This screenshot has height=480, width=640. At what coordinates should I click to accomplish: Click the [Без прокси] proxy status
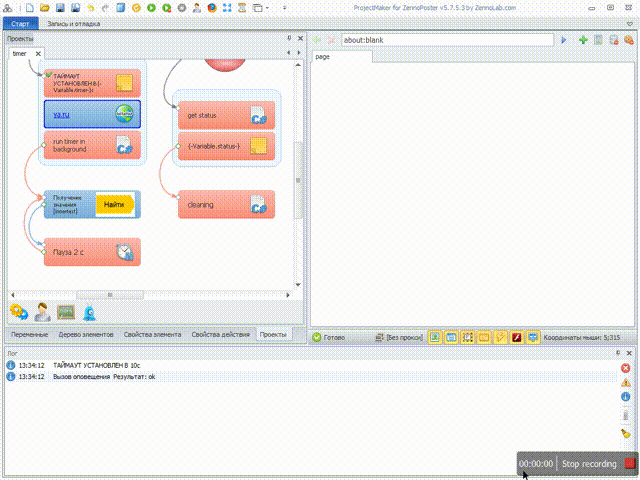tap(399, 338)
